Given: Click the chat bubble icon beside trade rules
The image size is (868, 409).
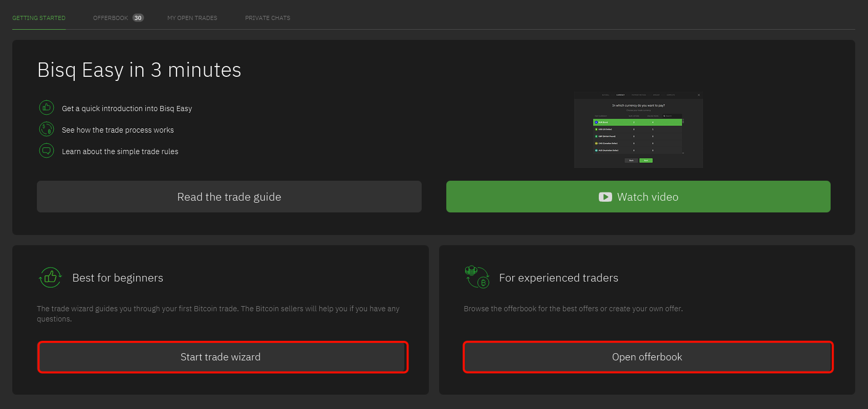Looking at the screenshot, I should tap(47, 150).
